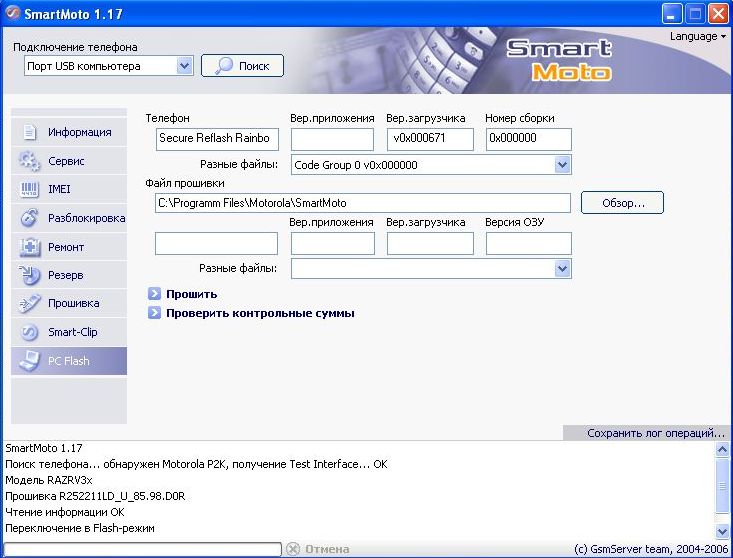This screenshot has width=733, height=558.
Task: Click Сохранить лог операций... link
Action: [655, 433]
